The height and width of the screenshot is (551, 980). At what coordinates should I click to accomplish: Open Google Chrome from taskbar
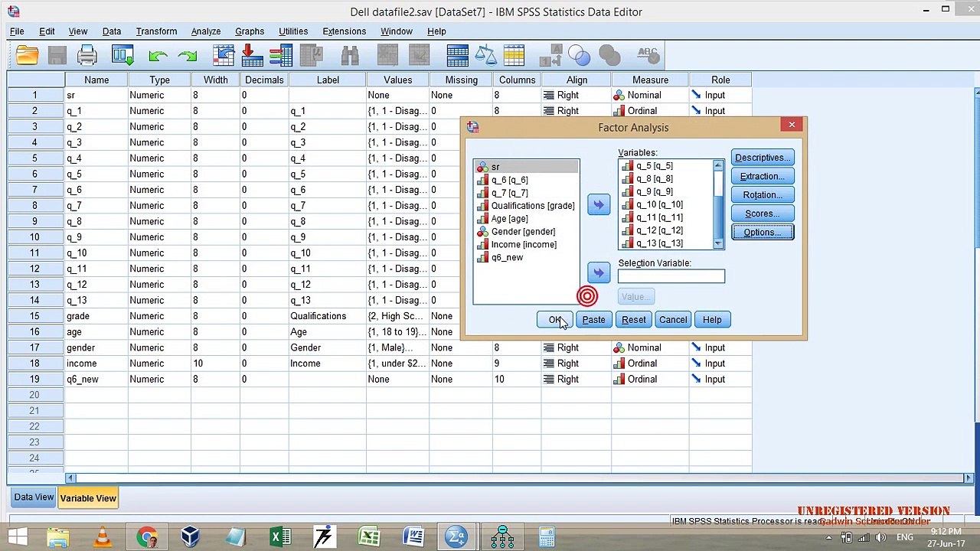point(147,537)
